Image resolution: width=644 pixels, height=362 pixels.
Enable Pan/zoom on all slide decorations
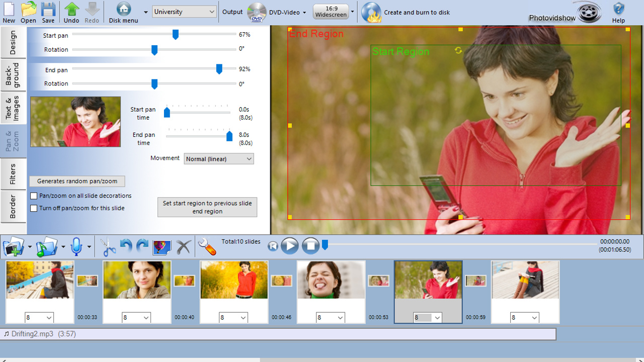pos(33,196)
